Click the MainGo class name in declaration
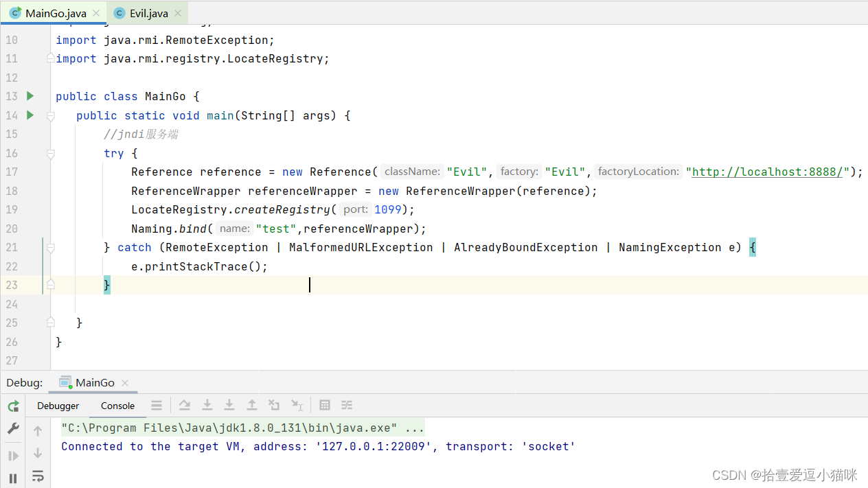The width and height of the screenshot is (868, 488). pyautogui.click(x=165, y=97)
